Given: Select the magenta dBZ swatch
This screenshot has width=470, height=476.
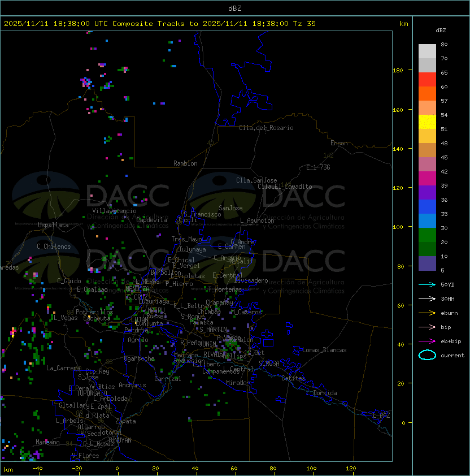Looking at the screenshot, I should (427, 179).
